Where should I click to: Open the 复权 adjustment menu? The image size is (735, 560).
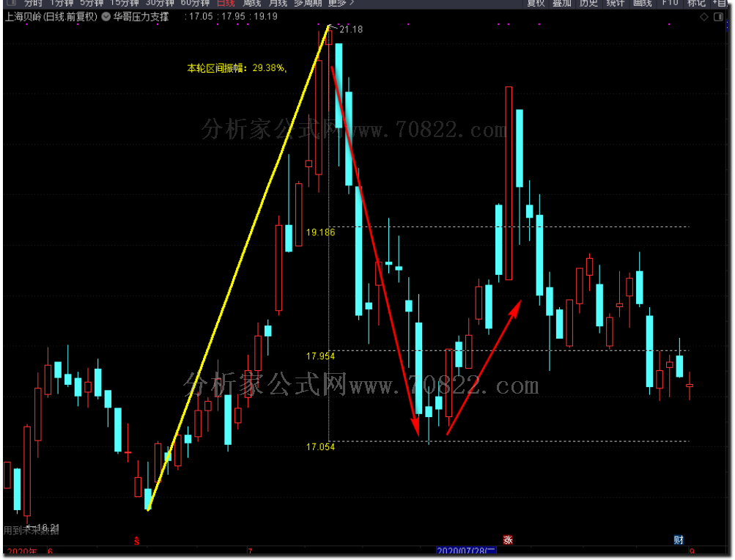pyautogui.click(x=536, y=3)
